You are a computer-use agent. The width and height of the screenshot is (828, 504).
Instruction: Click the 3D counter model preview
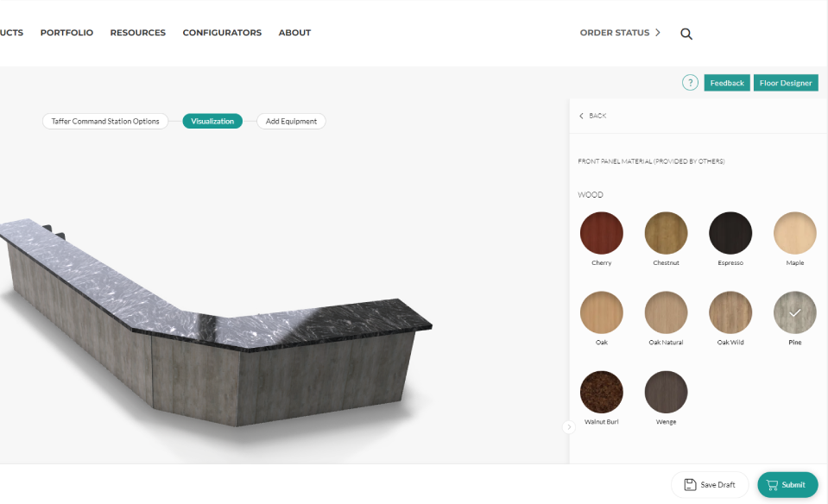pyautogui.click(x=212, y=322)
